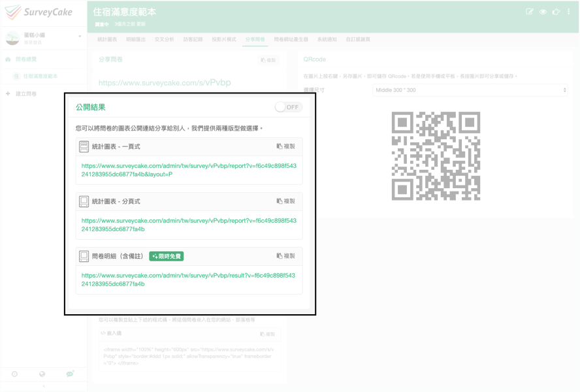580x392 pixels.
Task: Click the globe language icon at sidebar bottom
Action: point(42,374)
